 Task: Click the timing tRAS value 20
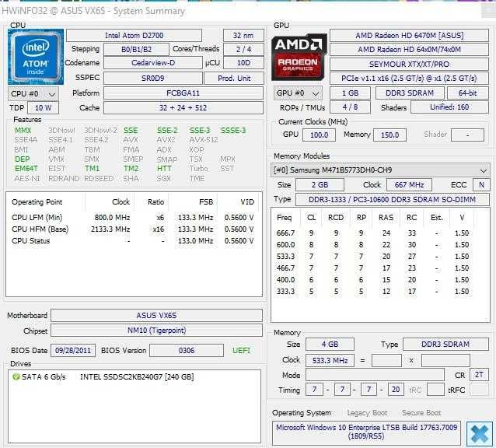[396, 390]
